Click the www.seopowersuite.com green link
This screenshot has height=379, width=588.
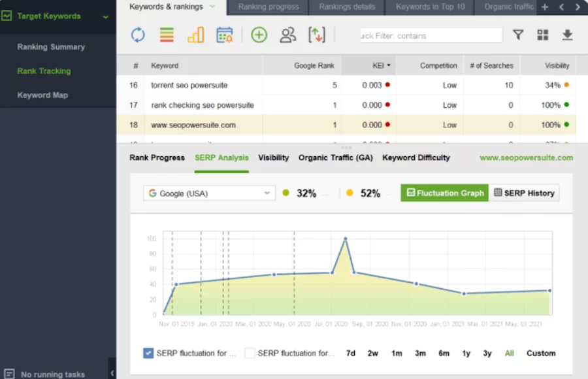[x=526, y=157]
